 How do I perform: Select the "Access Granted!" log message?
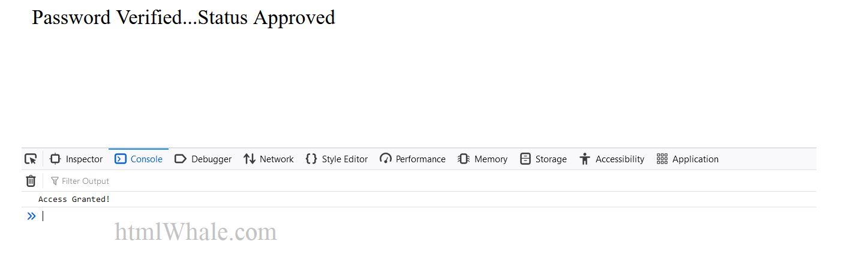[x=74, y=199]
